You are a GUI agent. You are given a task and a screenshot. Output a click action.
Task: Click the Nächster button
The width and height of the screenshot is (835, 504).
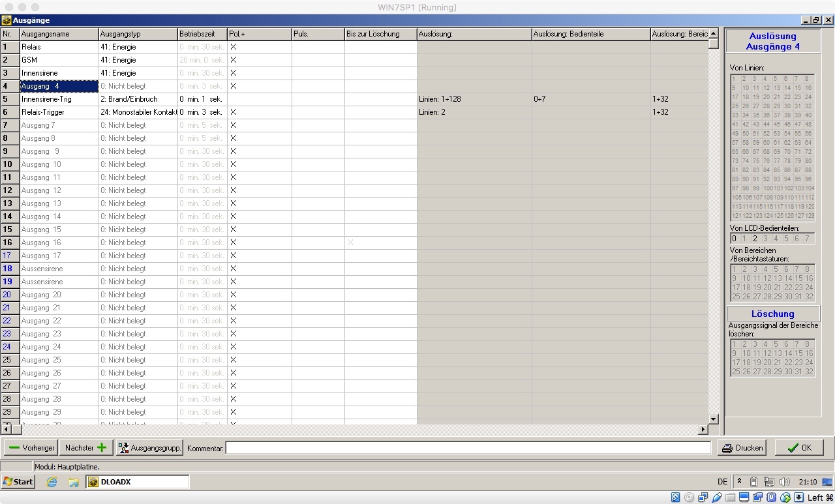(85, 448)
